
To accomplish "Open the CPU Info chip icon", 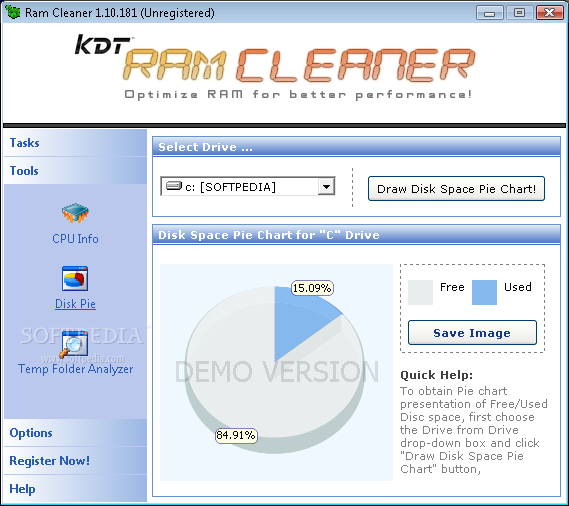I will (75, 213).
